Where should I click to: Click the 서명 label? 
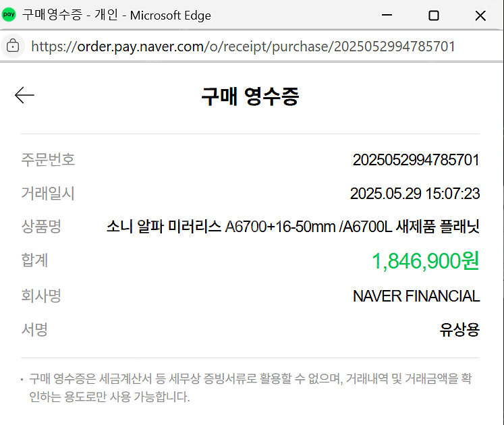[x=34, y=329]
